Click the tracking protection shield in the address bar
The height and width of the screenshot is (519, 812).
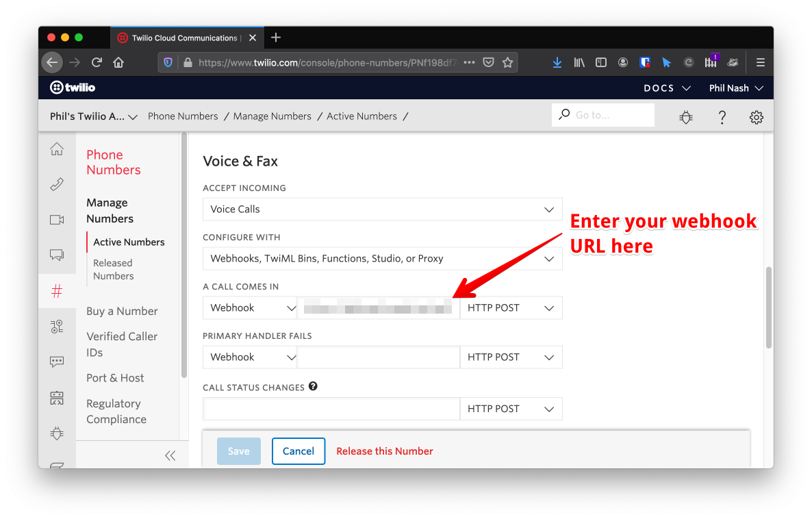coord(168,63)
